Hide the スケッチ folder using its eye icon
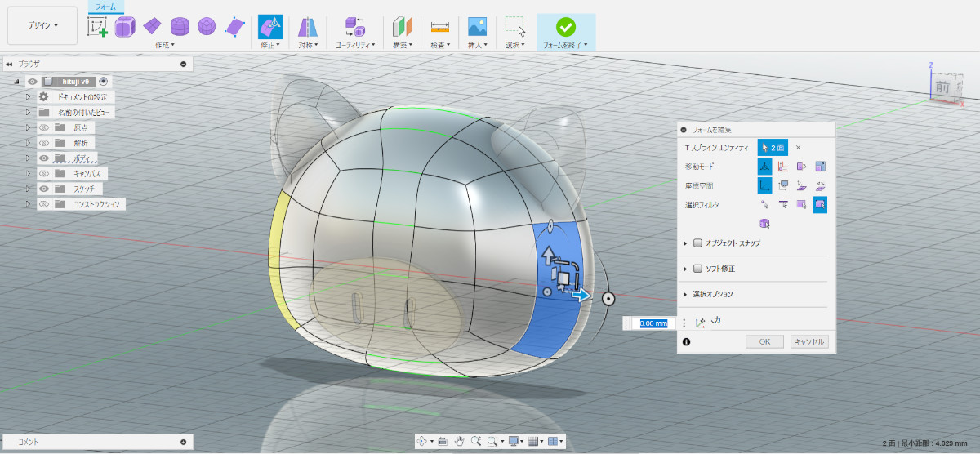980x454 pixels. 44,189
